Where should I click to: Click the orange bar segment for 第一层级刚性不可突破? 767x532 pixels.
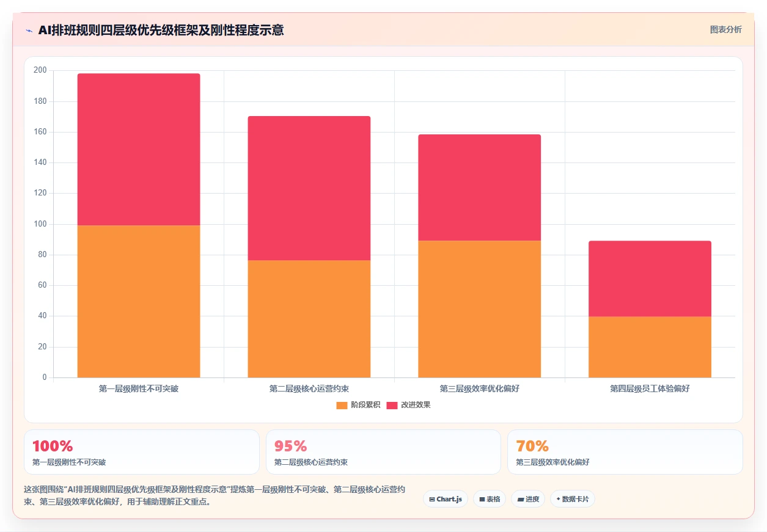[x=139, y=301]
